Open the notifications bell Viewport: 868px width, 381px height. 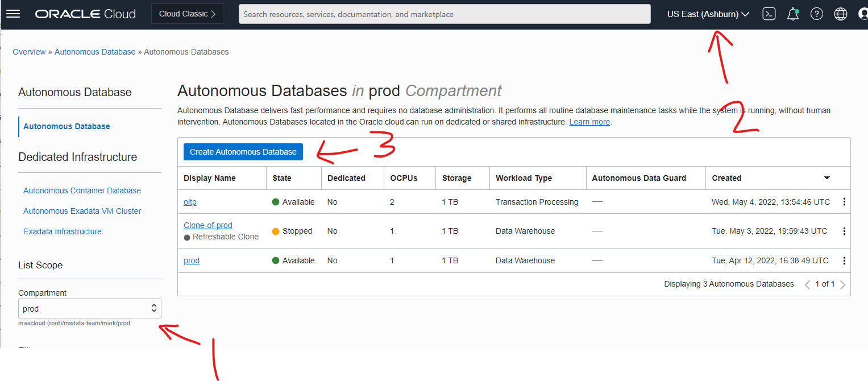pos(792,14)
